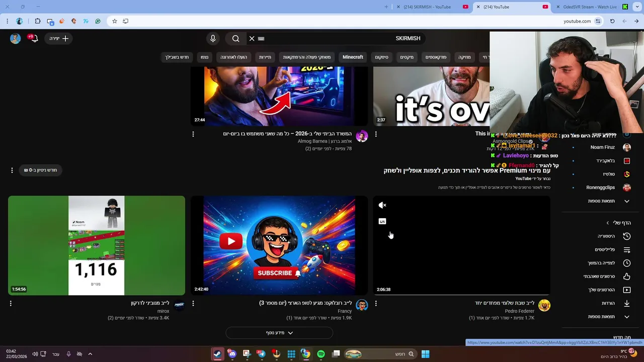Open more options for Francy video
This screenshot has height=362, width=644.
193,303
